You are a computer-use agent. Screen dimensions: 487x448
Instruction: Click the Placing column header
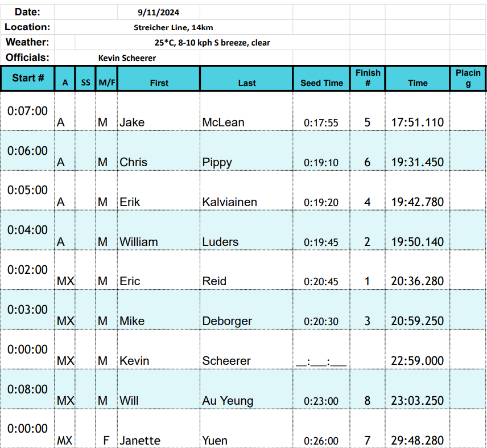pyautogui.click(x=468, y=79)
